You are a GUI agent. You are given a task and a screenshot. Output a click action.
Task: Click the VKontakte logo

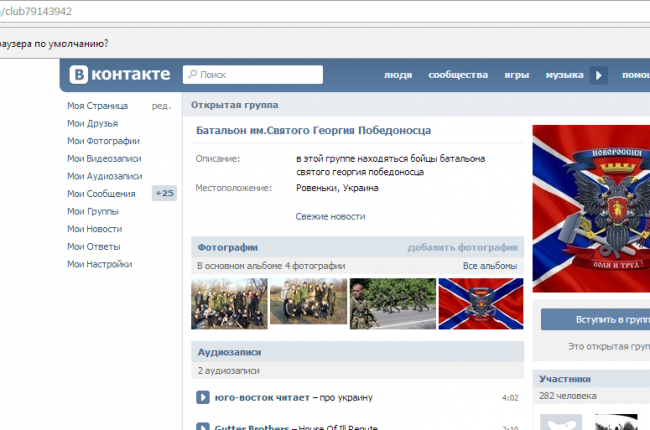click(122, 75)
